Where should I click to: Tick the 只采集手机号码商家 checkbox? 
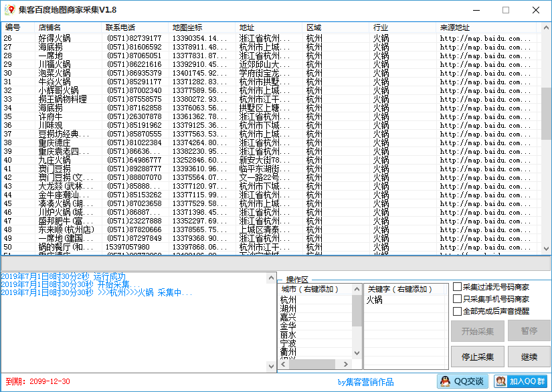[457, 299]
